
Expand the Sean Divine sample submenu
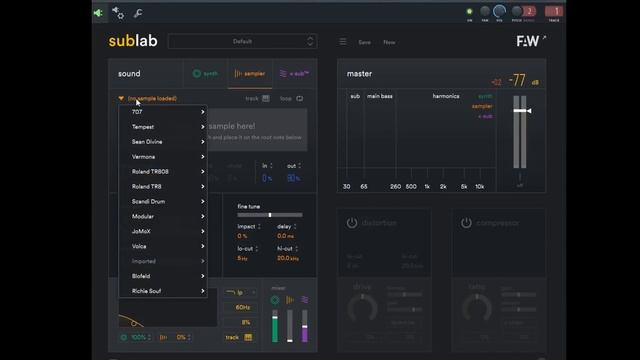[x=163, y=142]
